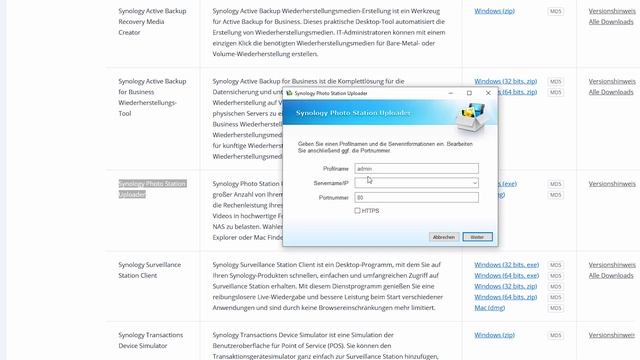The width and height of the screenshot is (640, 360).
Task: Download Surveillance Station Client Windows (64 bits, zip)
Action: (x=506, y=297)
